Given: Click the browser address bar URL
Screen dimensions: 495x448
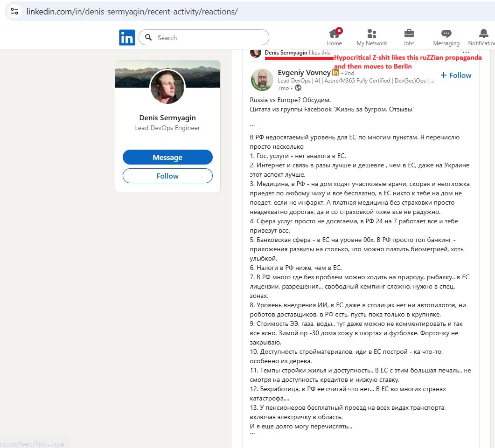Looking at the screenshot, I should click(x=132, y=11).
